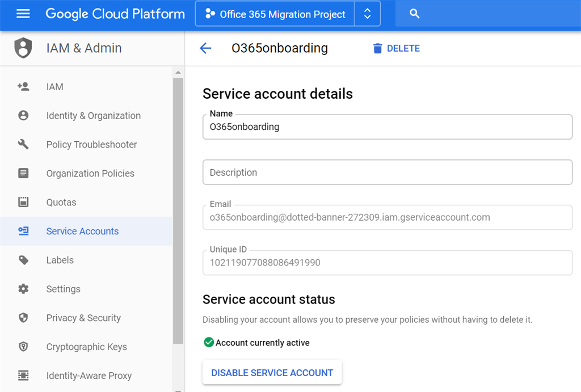Select Organization Policies in sidebar
The height and width of the screenshot is (392, 581).
click(x=90, y=174)
